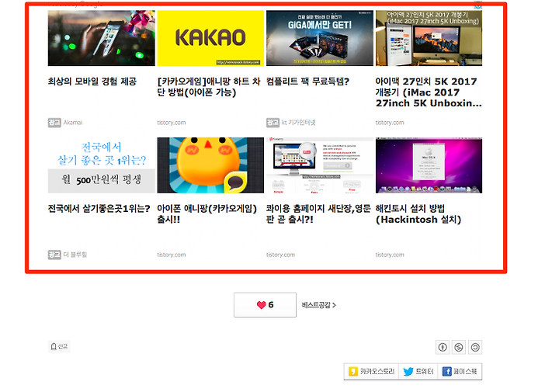Click the Creative Commons attribution icon
Screen dimensions: 559x392
[443, 347]
